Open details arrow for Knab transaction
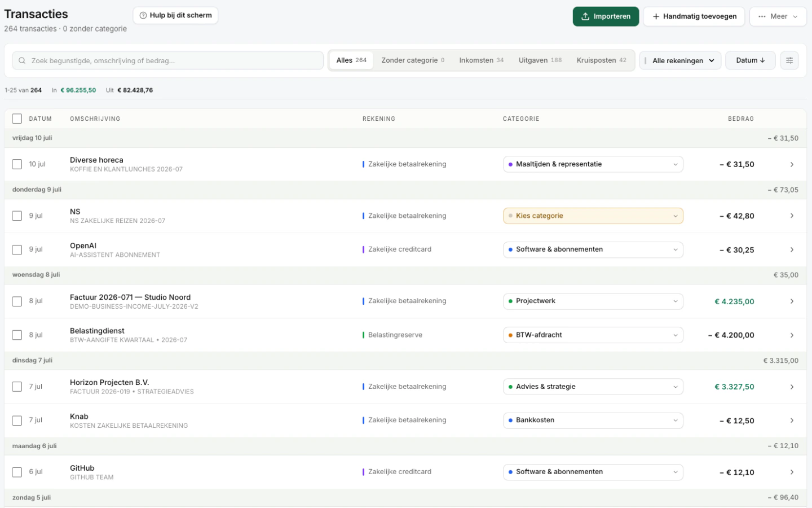812x508 pixels. (x=792, y=421)
